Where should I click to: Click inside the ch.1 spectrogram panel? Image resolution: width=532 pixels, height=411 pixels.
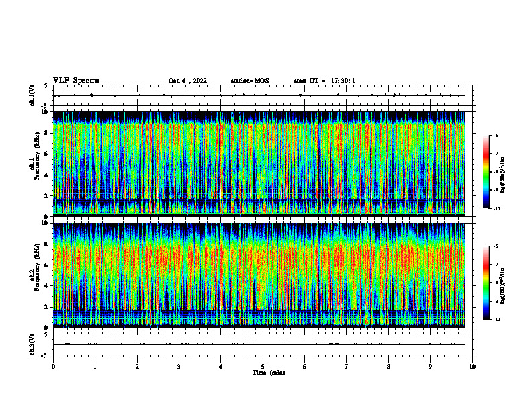pos(259,164)
